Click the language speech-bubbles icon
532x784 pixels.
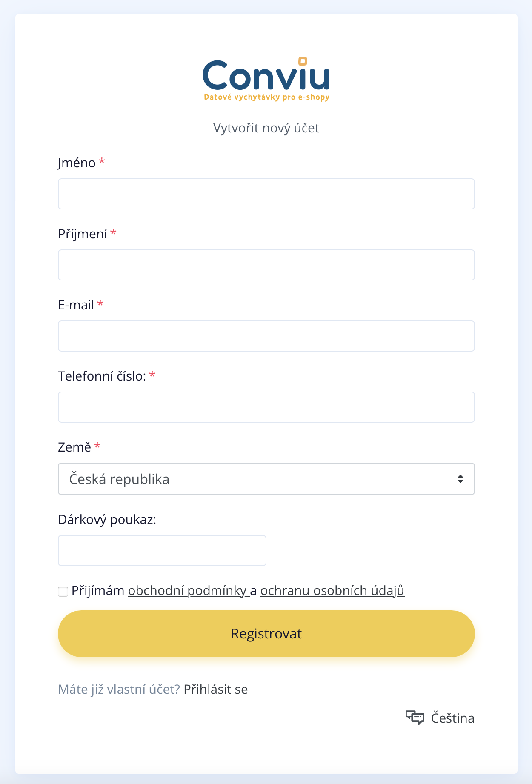click(x=415, y=718)
